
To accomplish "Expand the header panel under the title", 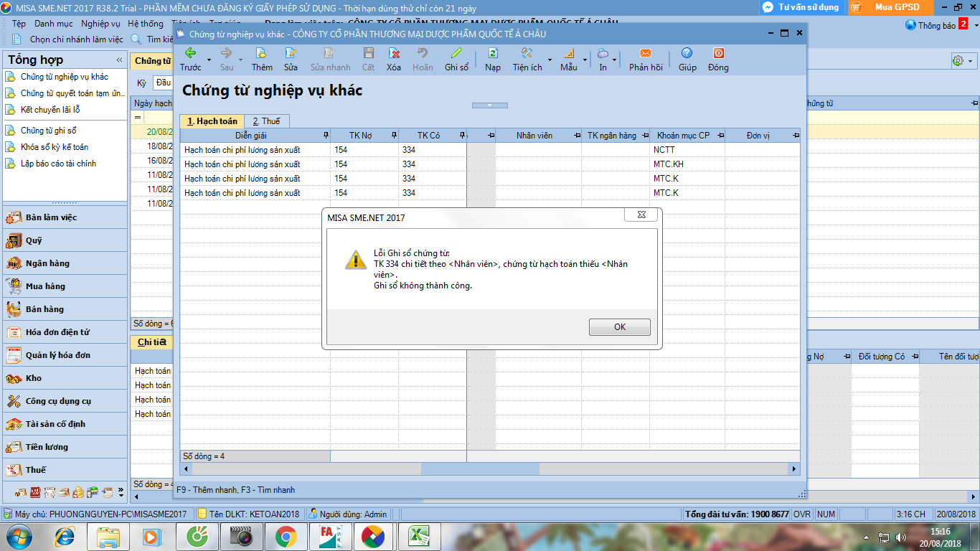I will (x=490, y=105).
